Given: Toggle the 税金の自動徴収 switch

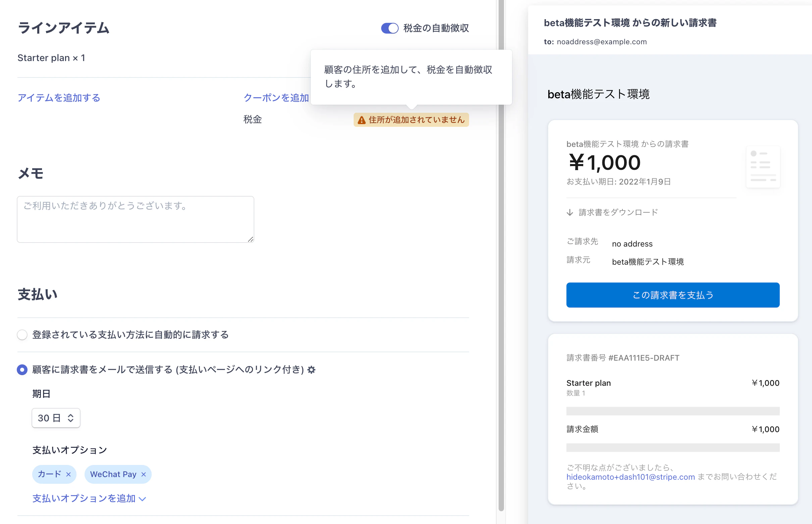Looking at the screenshot, I should point(389,28).
